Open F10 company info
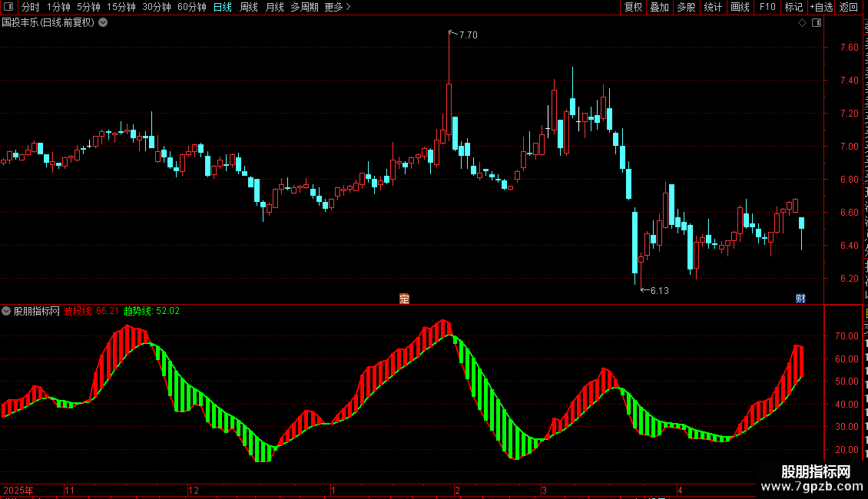The height and width of the screenshot is (499, 868). click(x=767, y=7)
